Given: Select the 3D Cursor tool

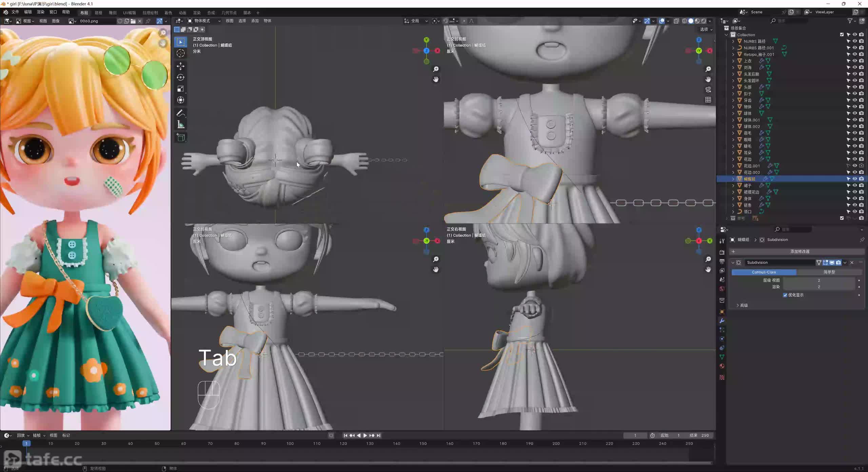Looking at the screenshot, I should (181, 53).
